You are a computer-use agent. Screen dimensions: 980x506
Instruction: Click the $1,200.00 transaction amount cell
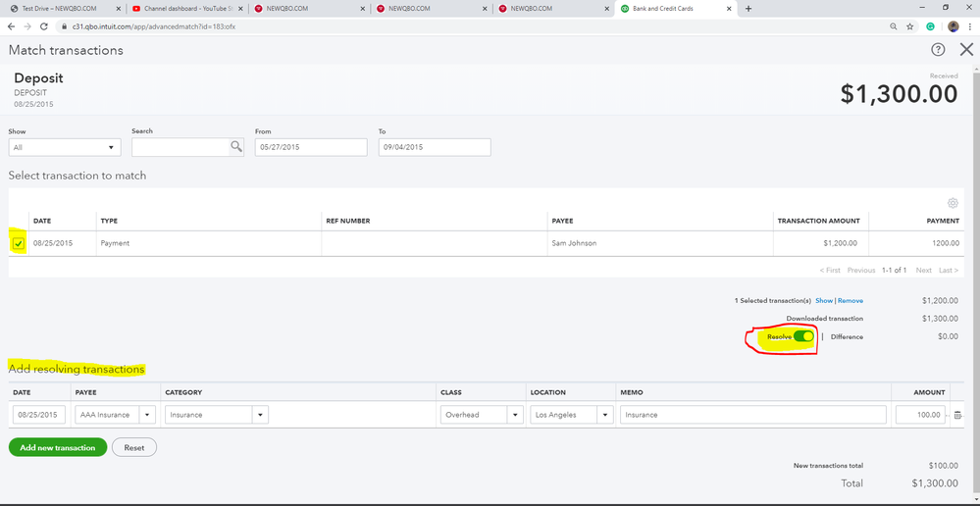pyautogui.click(x=821, y=243)
